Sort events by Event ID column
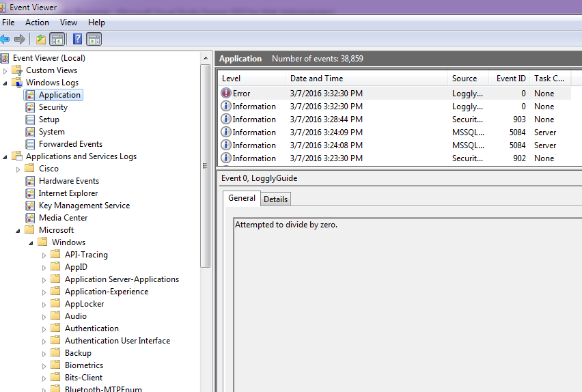This screenshot has height=392, width=582. coord(510,79)
